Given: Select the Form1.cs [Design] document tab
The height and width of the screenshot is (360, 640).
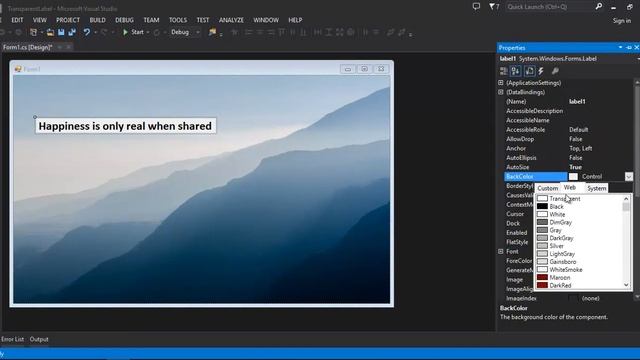Looking at the screenshot, I should coord(27,47).
